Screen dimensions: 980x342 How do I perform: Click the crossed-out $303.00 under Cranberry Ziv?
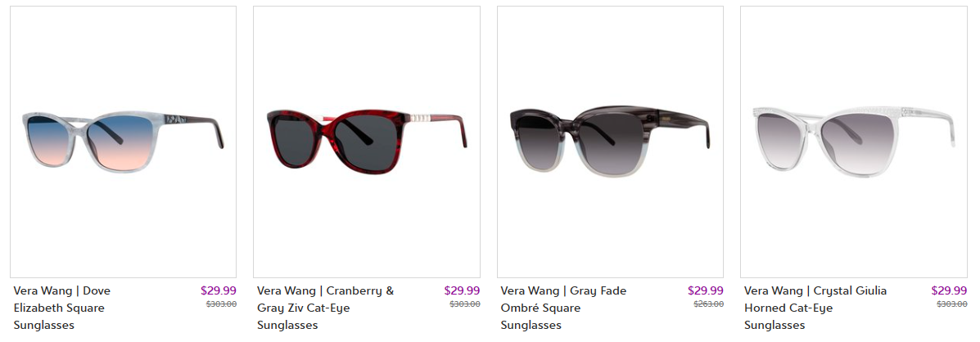(x=465, y=304)
